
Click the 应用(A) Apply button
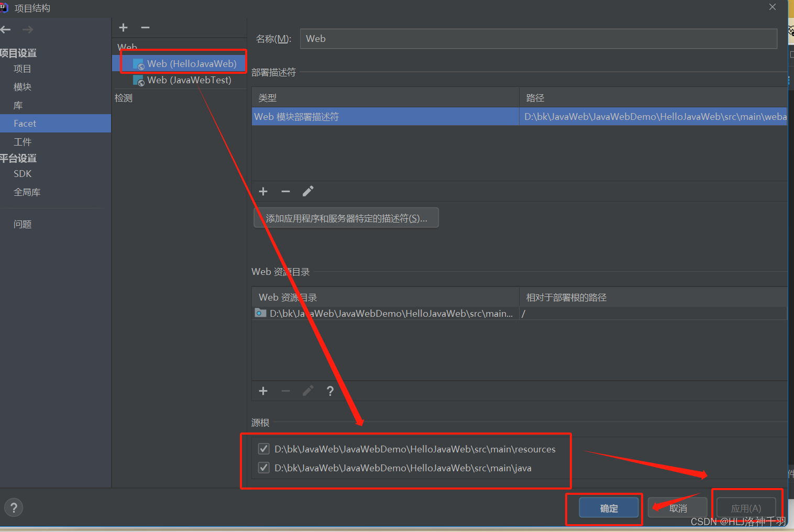pos(746,508)
